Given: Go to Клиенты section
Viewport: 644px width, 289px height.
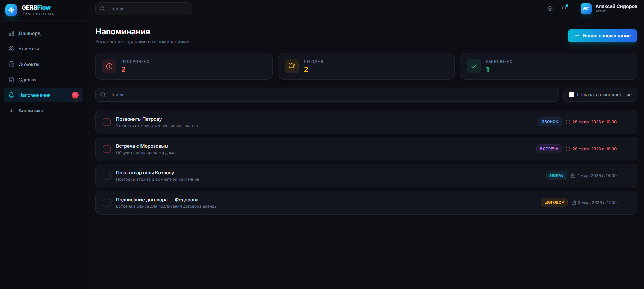Looking at the screenshot, I should coord(29,49).
